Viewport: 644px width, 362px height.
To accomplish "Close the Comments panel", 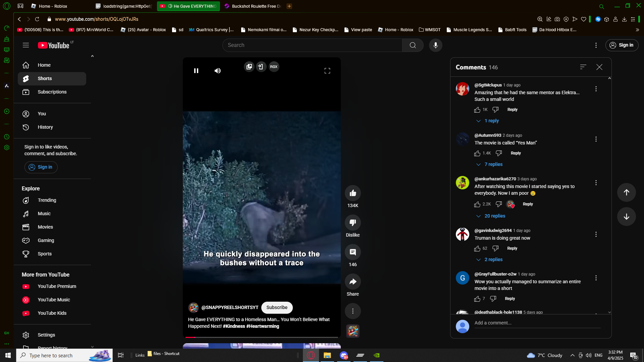I will pos(599,67).
